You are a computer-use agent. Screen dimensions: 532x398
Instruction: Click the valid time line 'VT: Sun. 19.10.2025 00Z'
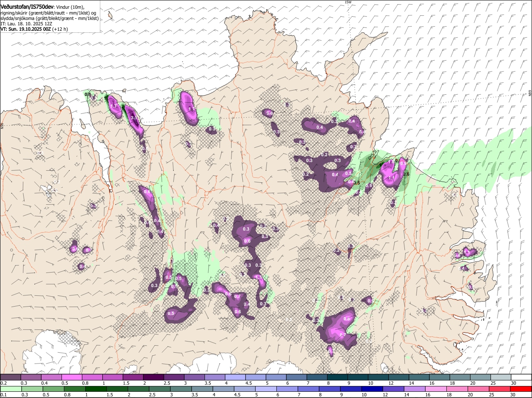[25, 29]
